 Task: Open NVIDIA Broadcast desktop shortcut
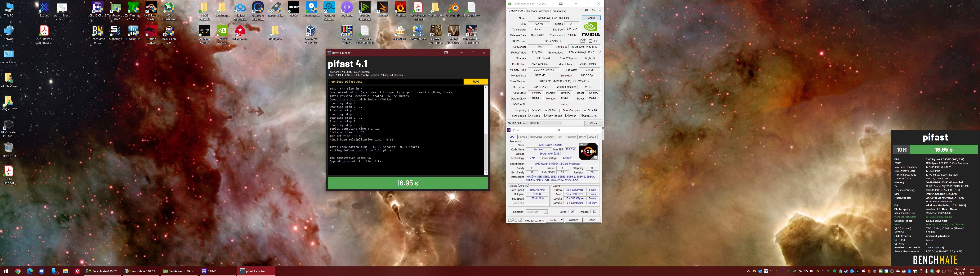(x=364, y=11)
